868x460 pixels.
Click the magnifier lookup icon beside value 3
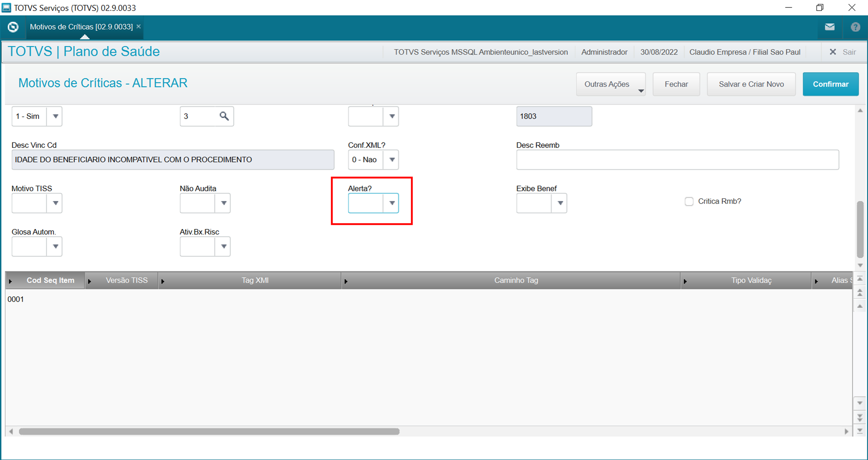[x=224, y=116]
